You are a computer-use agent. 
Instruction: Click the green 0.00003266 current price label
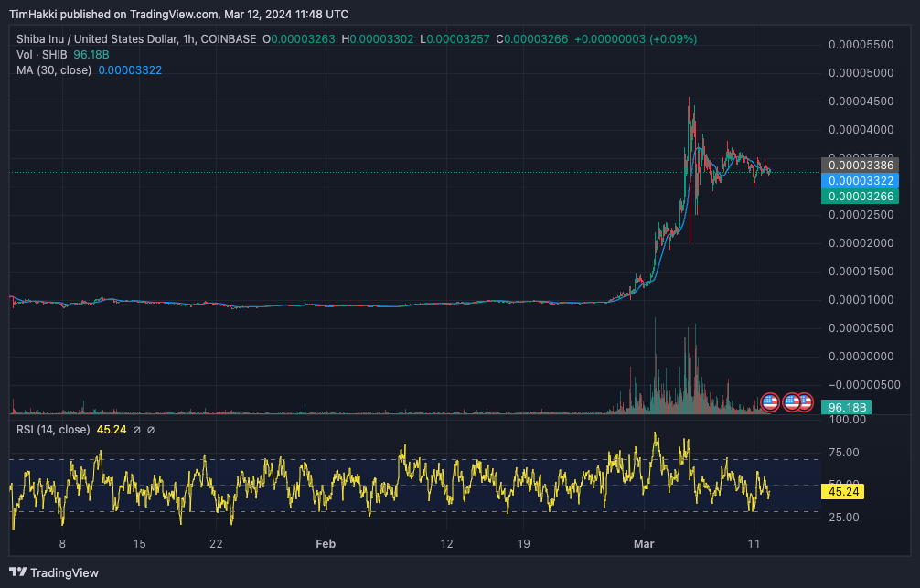pyautogui.click(x=861, y=196)
